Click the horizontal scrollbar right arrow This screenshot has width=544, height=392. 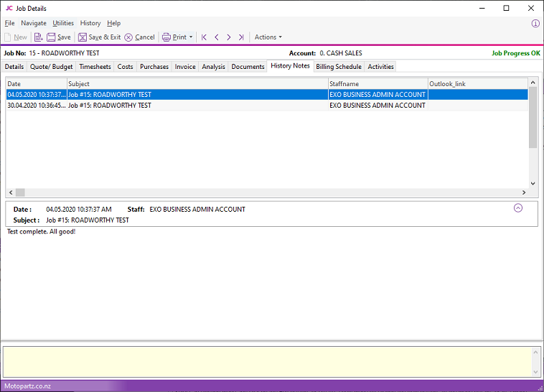click(523, 192)
